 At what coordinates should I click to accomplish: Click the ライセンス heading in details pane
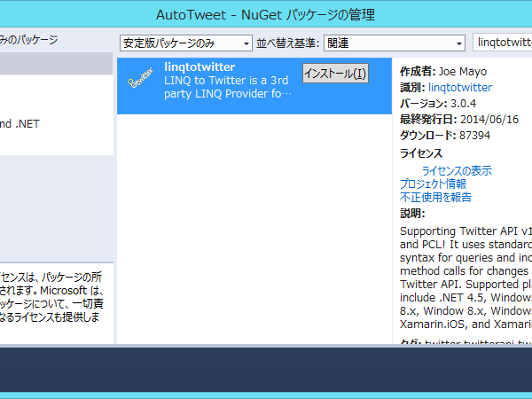coord(421,153)
